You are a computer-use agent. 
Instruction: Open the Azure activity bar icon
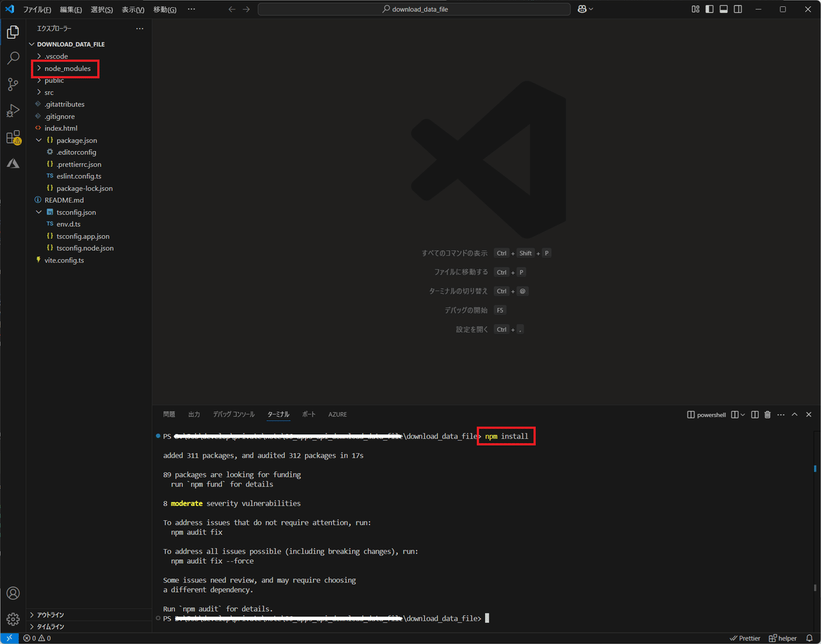[12, 163]
